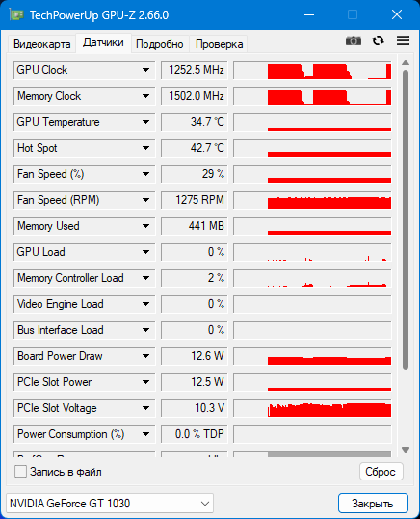The height and width of the screenshot is (519, 420).
Task: Click scroll down arrow of sensor list
Action: point(406,450)
